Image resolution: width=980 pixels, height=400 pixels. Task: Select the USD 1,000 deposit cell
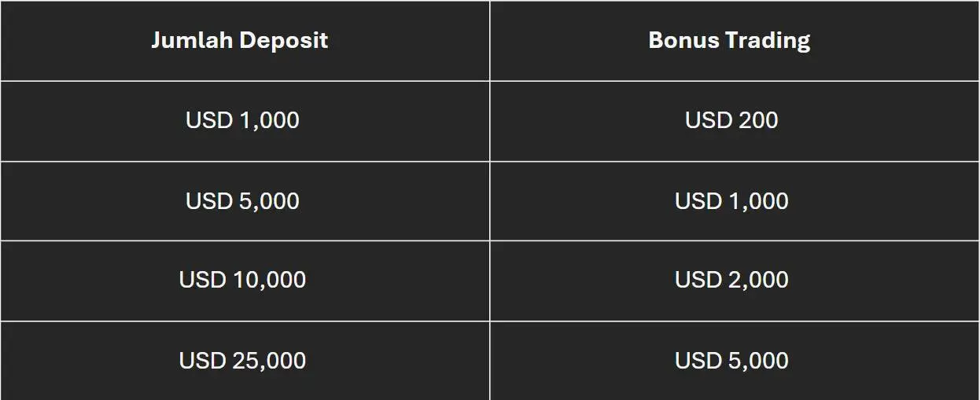coord(245,121)
